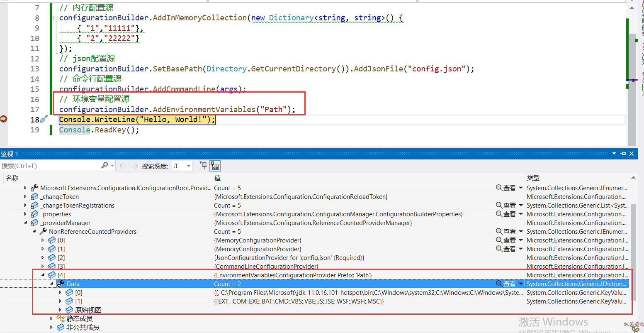Open the Watch 1 window options dropdown arrow

click(x=614, y=154)
